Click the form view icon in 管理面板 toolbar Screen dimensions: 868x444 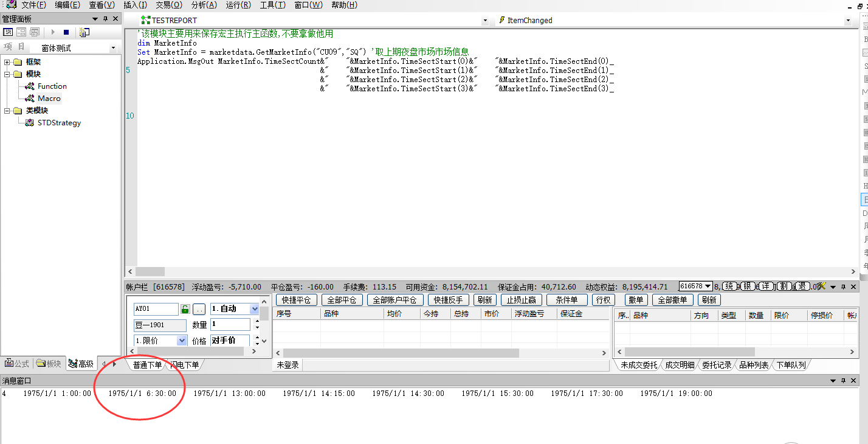[9, 32]
